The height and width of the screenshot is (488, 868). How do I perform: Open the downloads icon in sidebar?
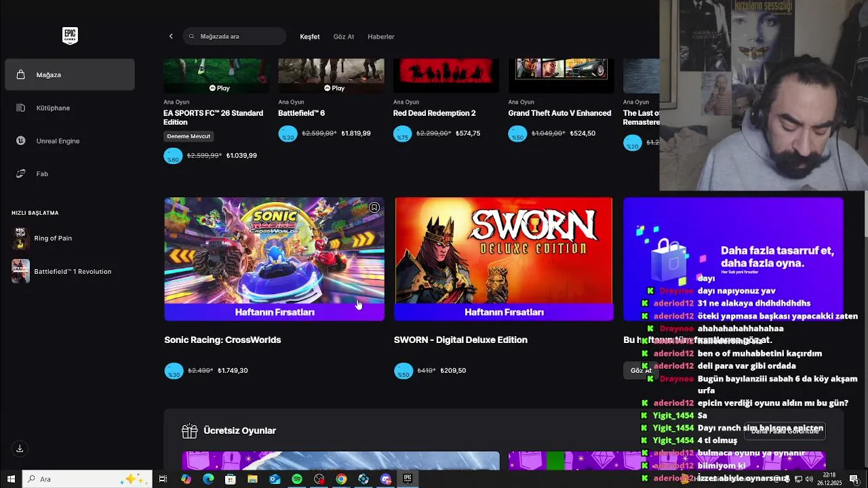pyautogui.click(x=20, y=449)
